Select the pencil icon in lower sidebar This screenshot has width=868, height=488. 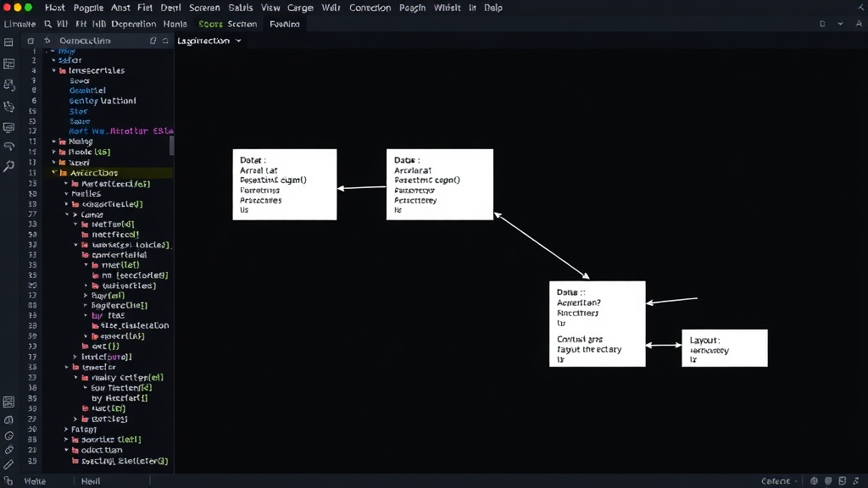[x=8, y=464]
